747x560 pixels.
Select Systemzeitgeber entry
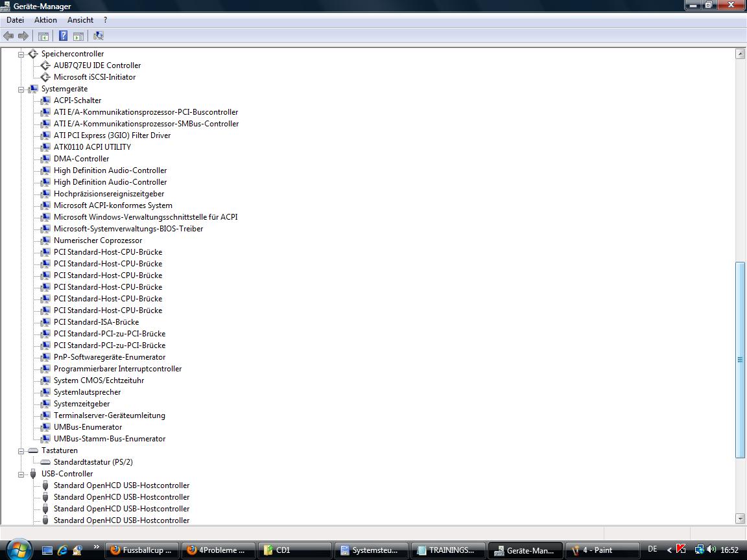pos(82,404)
